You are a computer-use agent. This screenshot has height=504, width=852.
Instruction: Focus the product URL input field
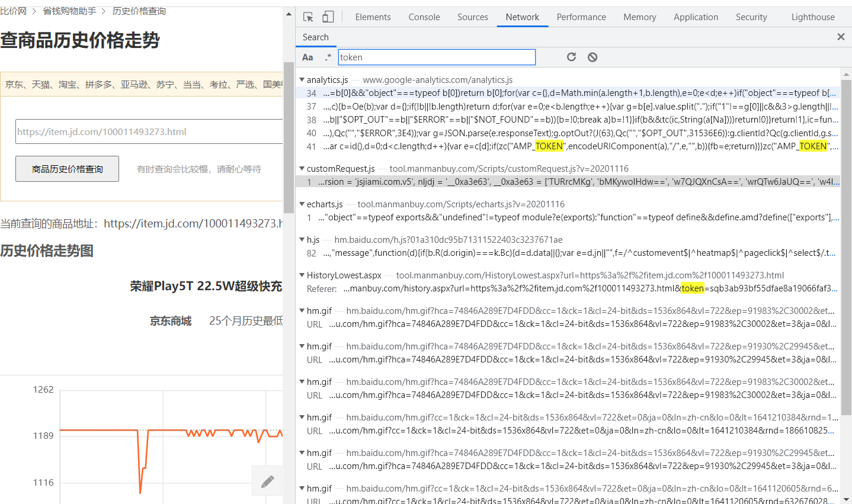pyautogui.click(x=149, y=131)
